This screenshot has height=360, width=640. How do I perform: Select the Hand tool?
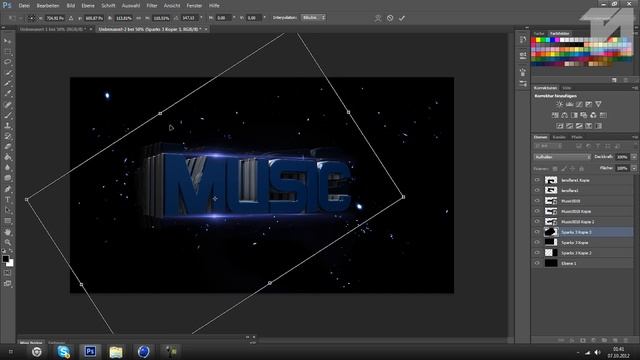pos(8,232)
